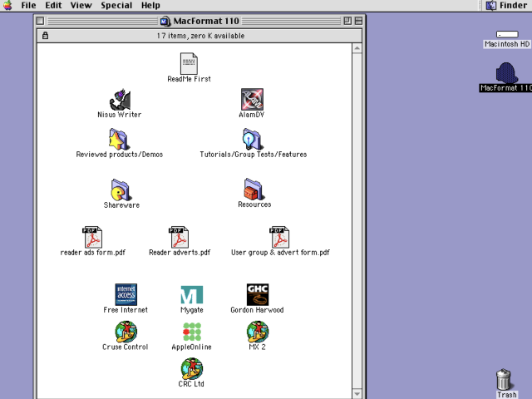Click the 'ReadMe First' file name label

pyautogui.click(x=189, y=79)
